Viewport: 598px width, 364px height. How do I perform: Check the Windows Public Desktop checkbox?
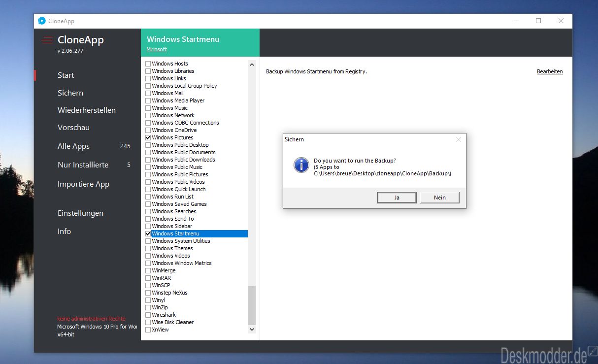point(148,145)
